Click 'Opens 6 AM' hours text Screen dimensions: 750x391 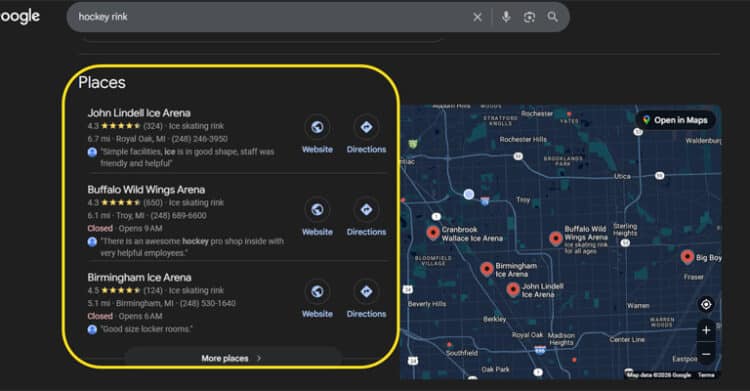click(140, 316)
